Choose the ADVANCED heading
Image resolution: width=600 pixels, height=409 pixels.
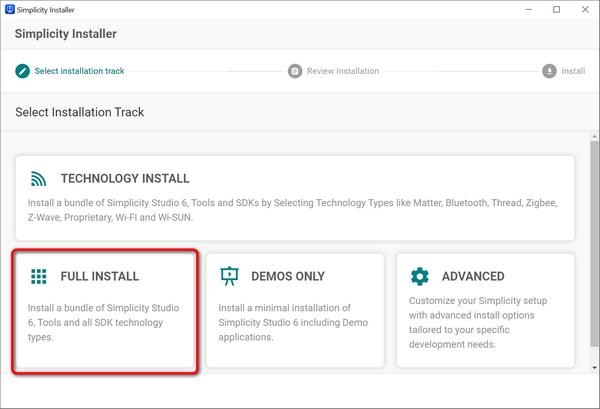tap(473, 276)
